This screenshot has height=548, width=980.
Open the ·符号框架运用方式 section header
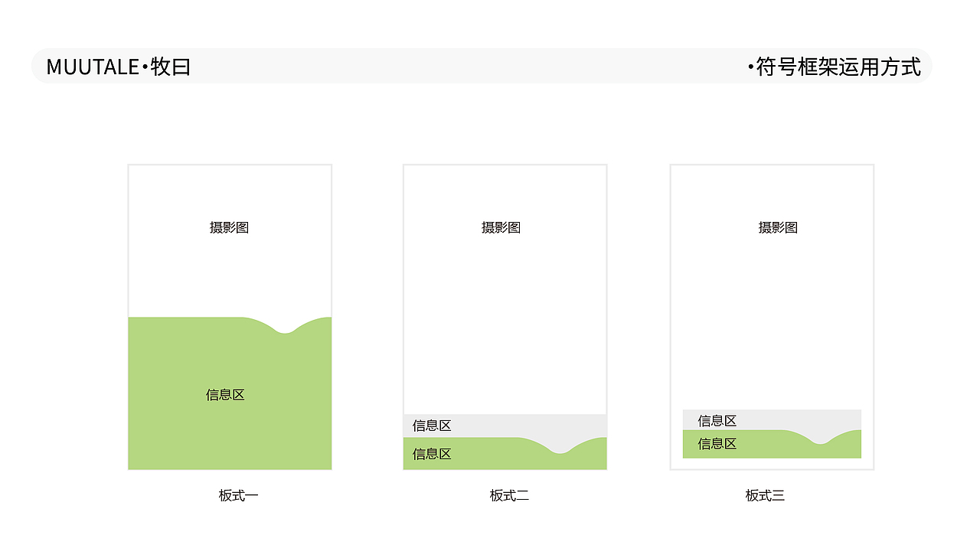(x=835, y=67)
